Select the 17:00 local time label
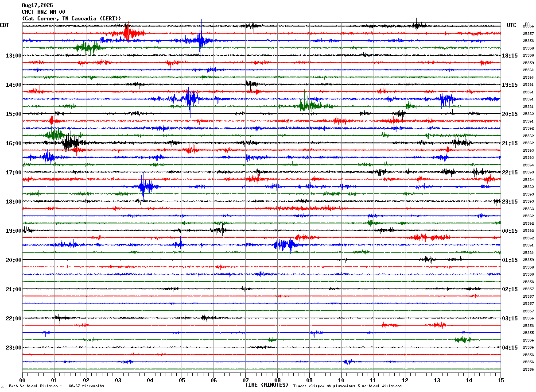536x392 pixels. tap(14, 173)
